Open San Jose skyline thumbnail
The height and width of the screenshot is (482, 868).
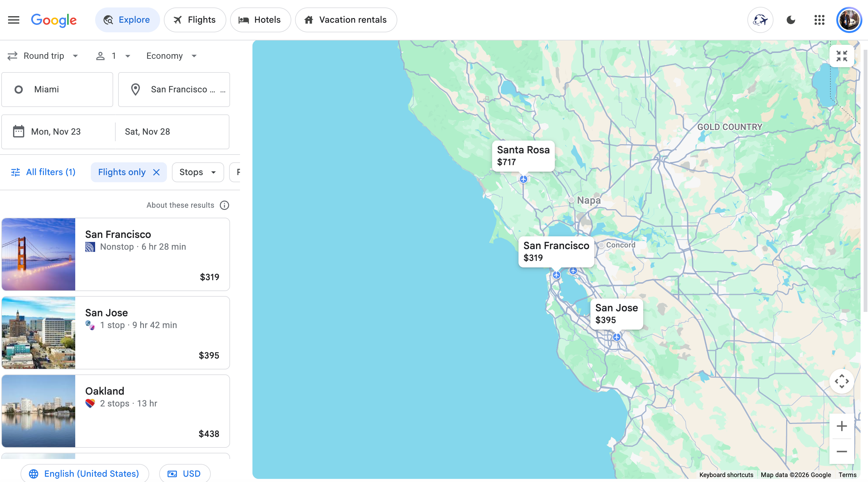[39, 333]
